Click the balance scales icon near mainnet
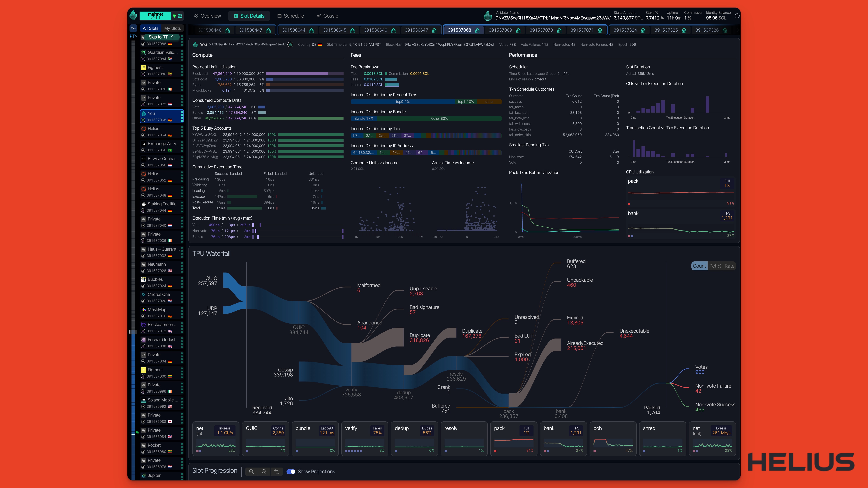 click(x=180, y=15)
